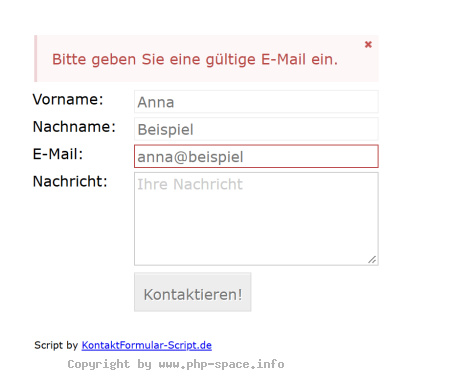Viewport: 450px width, 376px height.
Task: Dismiss the invalid e-mail error alert
Action: (368, 44)
